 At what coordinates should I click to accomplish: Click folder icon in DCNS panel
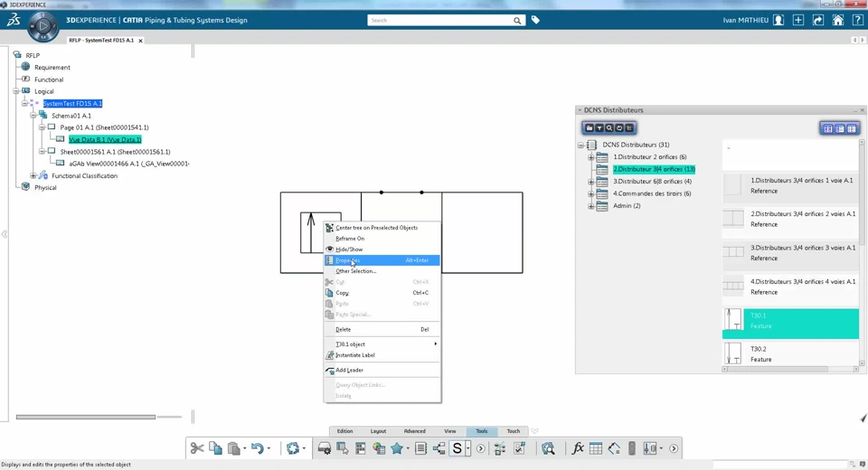(x=590, y=127)
